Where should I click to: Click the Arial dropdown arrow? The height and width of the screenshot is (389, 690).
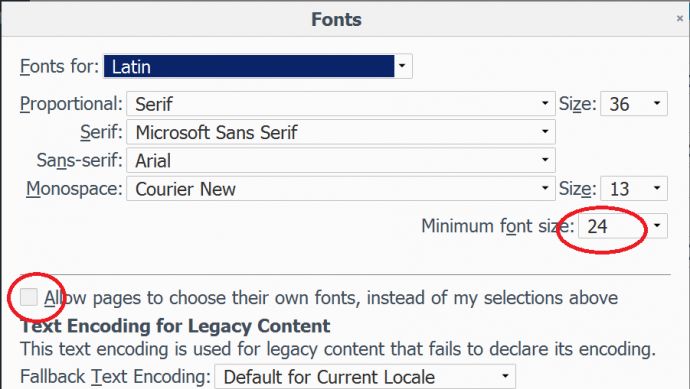point(545,160)
